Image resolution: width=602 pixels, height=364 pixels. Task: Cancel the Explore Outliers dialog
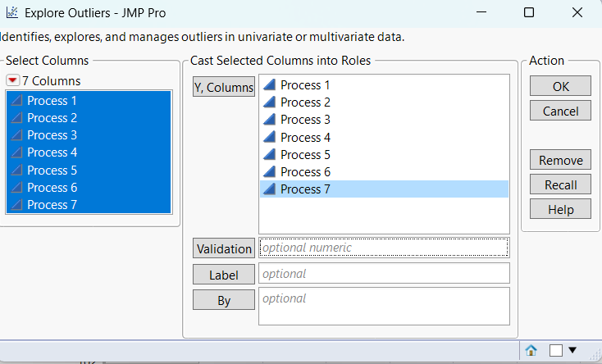click(560, 111)
